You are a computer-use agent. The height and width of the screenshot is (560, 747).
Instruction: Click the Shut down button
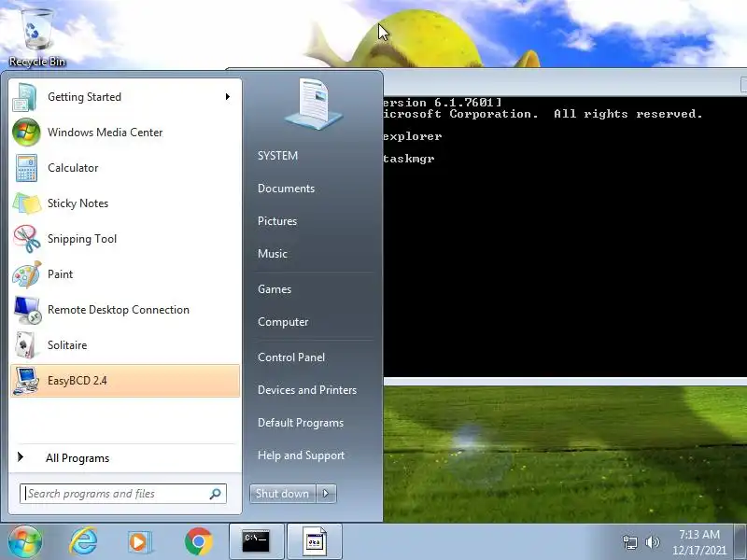pyautogui.click(x=283, y=494)
